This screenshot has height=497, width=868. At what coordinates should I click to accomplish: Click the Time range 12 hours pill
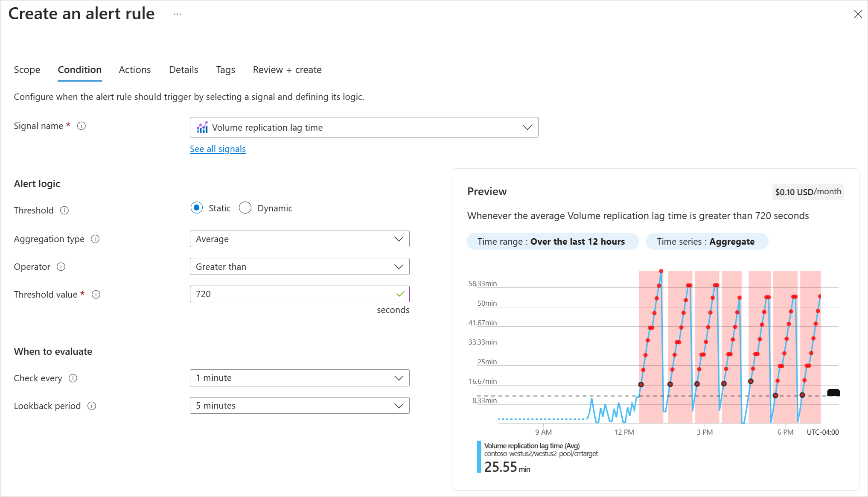(x=552, y=242)
